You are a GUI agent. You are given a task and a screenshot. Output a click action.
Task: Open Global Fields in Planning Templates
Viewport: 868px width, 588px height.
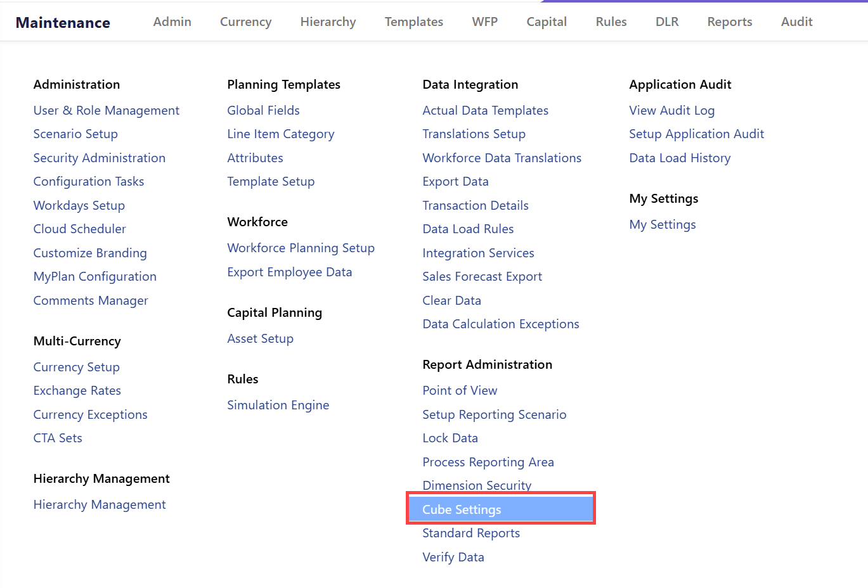tap(263, 110)
